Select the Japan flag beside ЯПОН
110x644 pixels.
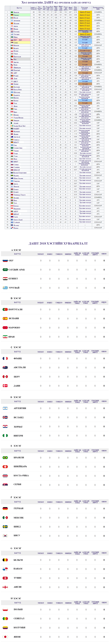(5, 637)
